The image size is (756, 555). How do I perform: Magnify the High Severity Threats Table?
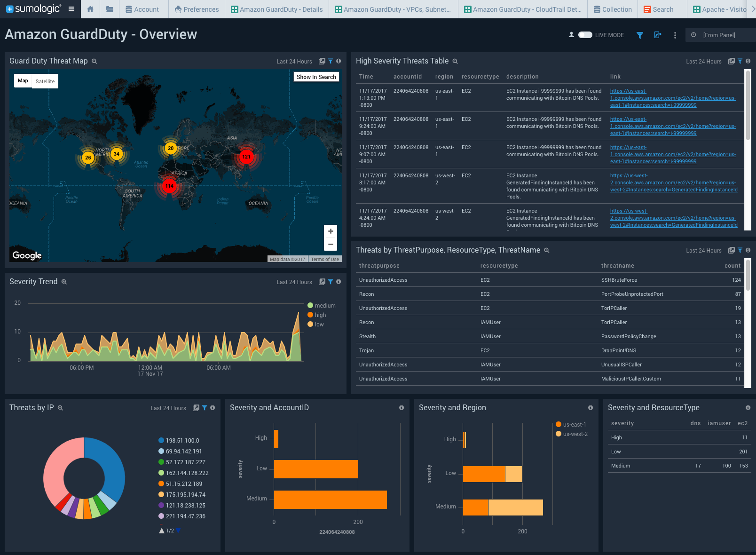click(455, 61)
